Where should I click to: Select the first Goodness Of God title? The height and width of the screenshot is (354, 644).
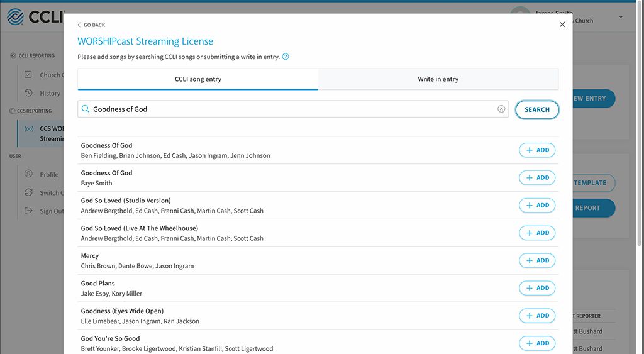click(106, 145)
